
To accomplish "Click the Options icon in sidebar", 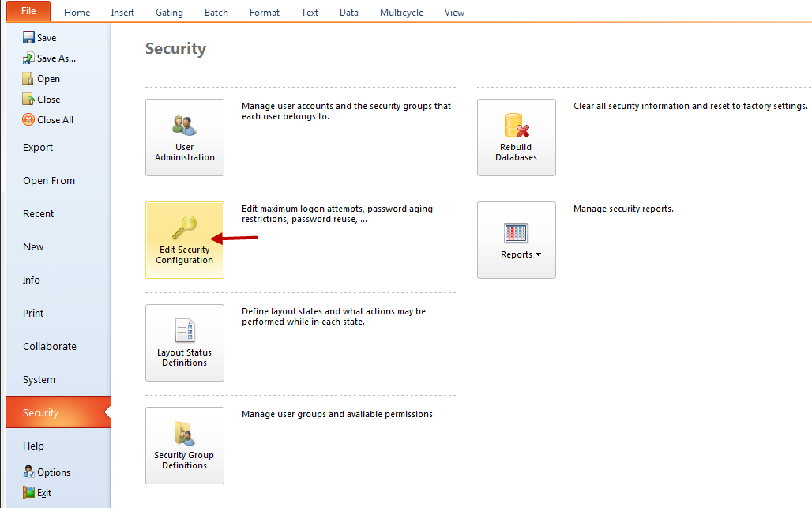I will 29,472.
